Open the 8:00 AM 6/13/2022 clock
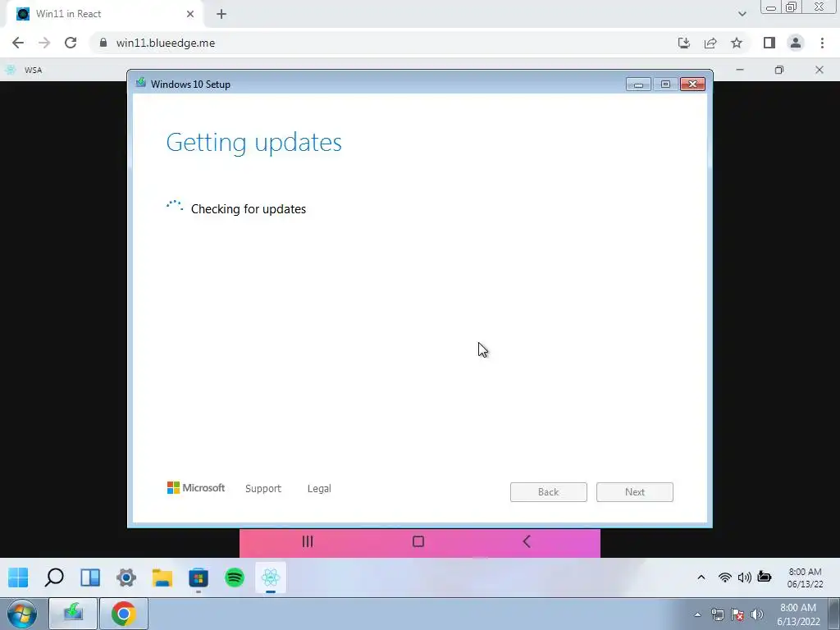Image resolution: width=840 pixels, height=630 pixels. point(798,614)
